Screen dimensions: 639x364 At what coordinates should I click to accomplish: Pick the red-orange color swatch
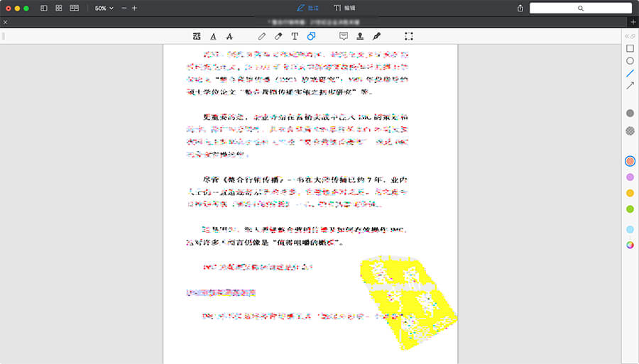point(630,161)
